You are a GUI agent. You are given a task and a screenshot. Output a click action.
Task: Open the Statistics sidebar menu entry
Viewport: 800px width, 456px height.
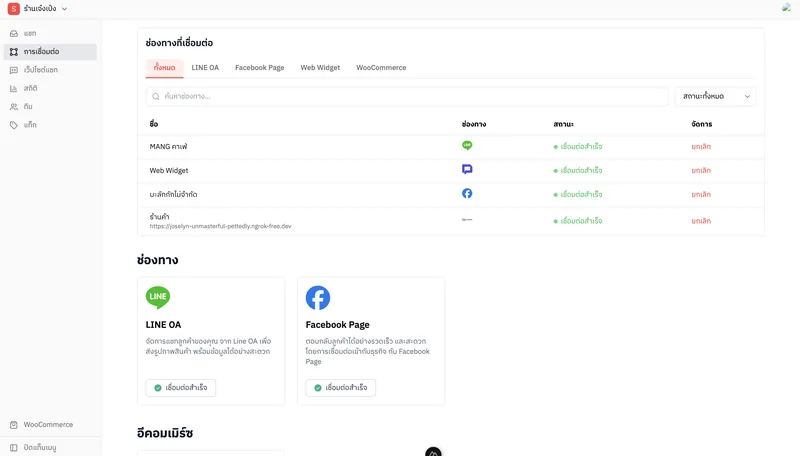click(31, 88)
